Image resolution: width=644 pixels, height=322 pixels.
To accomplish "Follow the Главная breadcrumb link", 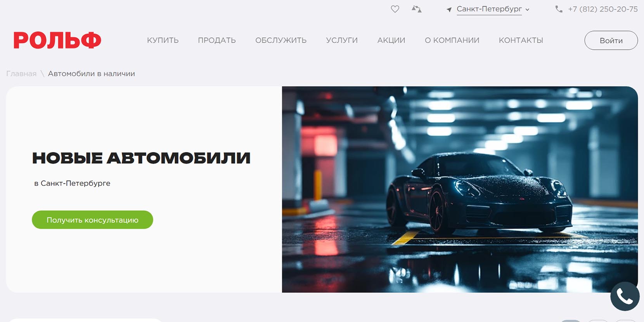I will [21, 74].
